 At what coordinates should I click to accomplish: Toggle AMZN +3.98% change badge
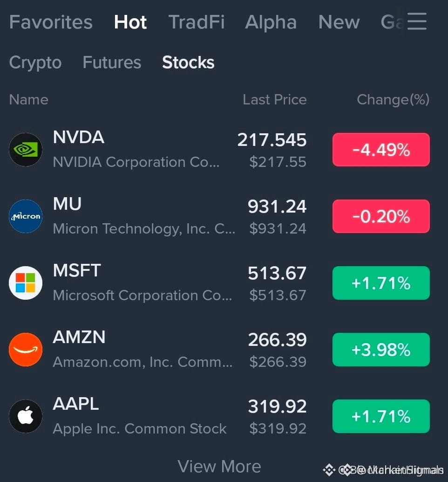(x=381, y=350)
